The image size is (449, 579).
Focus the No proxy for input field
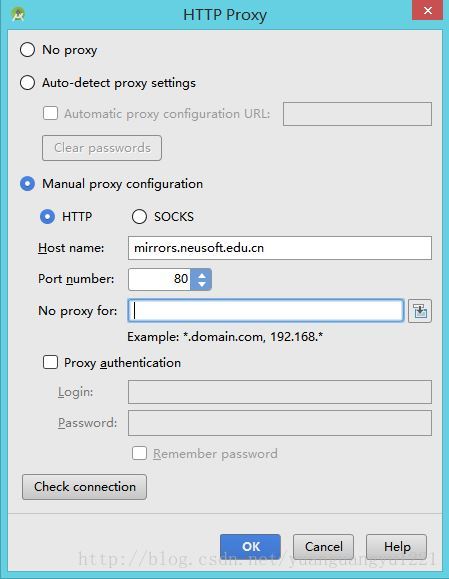[265, 310]
